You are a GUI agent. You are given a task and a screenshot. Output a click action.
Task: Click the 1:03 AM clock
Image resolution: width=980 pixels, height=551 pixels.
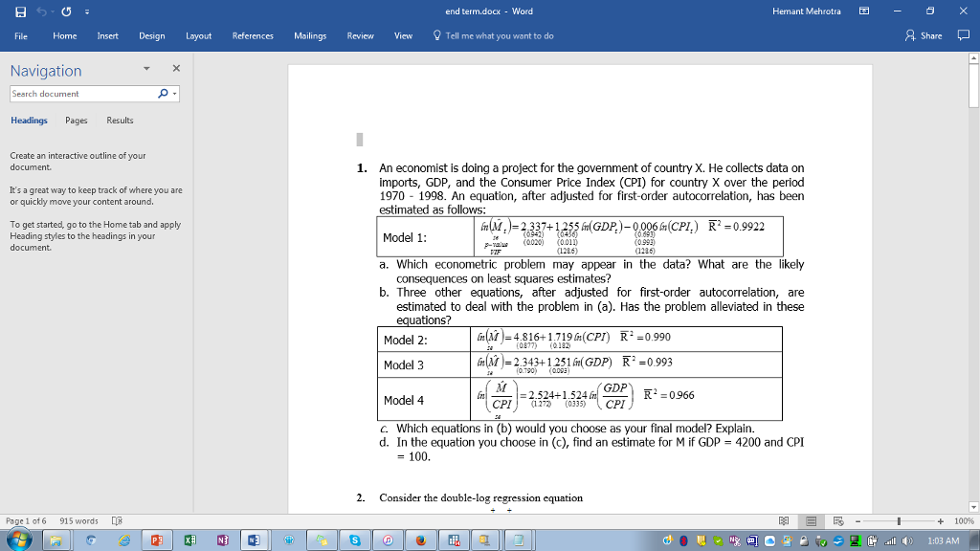click(943, 541)
